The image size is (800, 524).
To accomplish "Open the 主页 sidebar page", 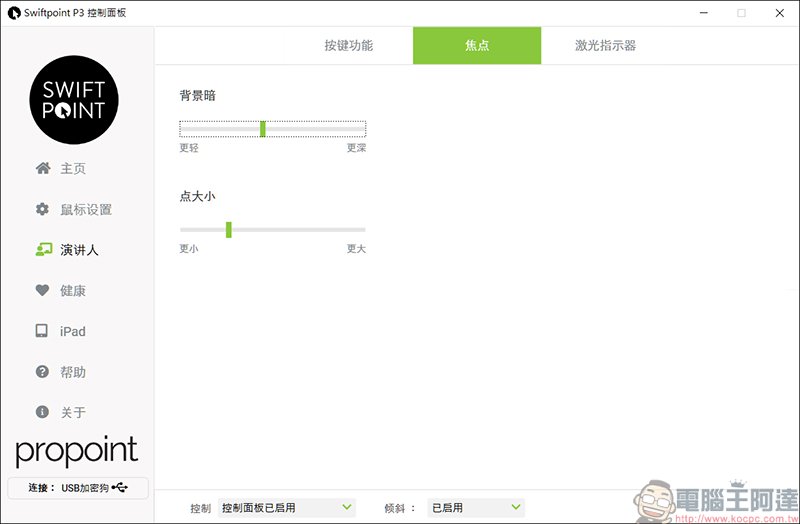I will 73,168.
